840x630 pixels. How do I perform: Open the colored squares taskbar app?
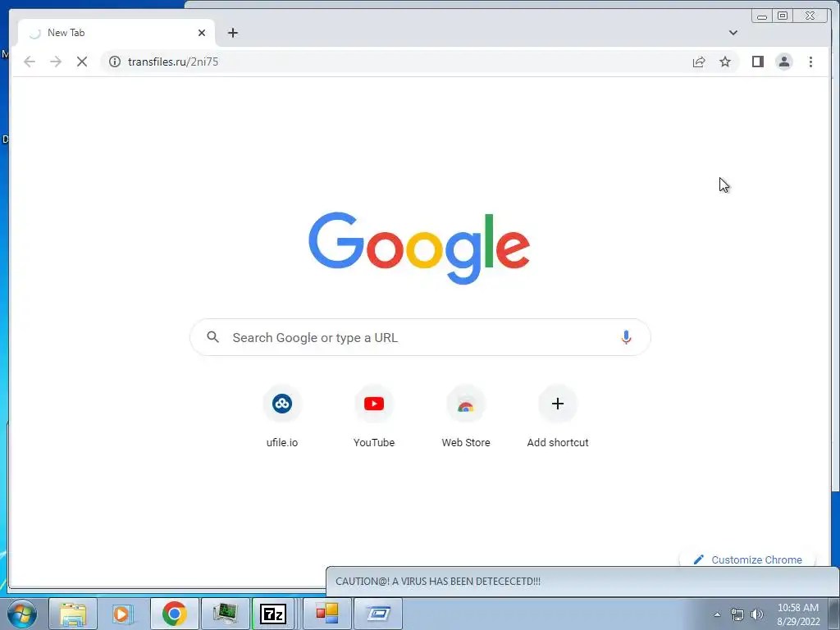[326, 614]
